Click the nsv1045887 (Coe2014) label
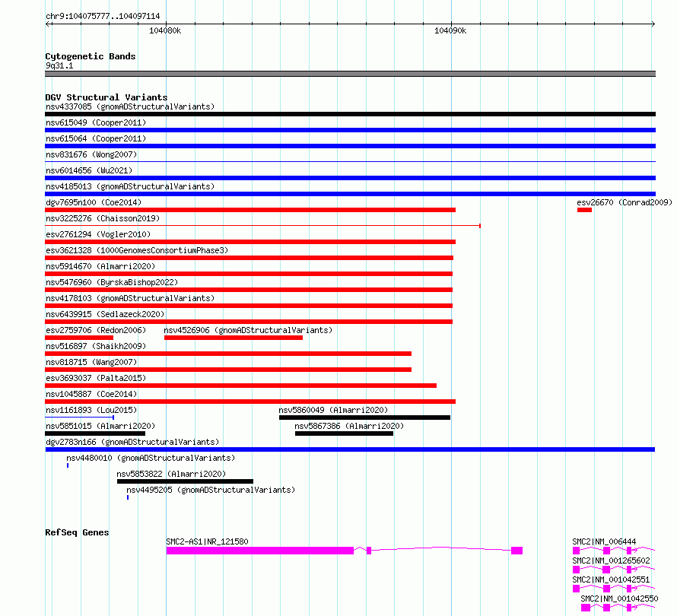Screen dimensions: 677x616 pyautogui.click(x=91, y=394)
